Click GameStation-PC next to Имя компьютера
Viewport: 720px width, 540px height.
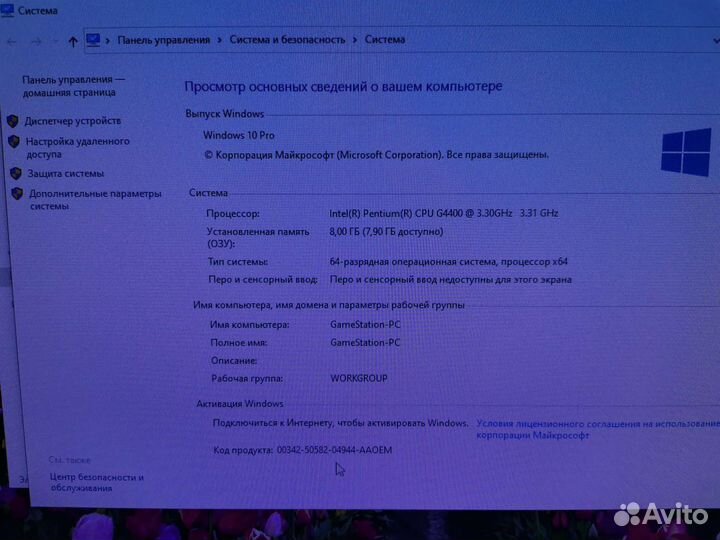pos(366,324)
